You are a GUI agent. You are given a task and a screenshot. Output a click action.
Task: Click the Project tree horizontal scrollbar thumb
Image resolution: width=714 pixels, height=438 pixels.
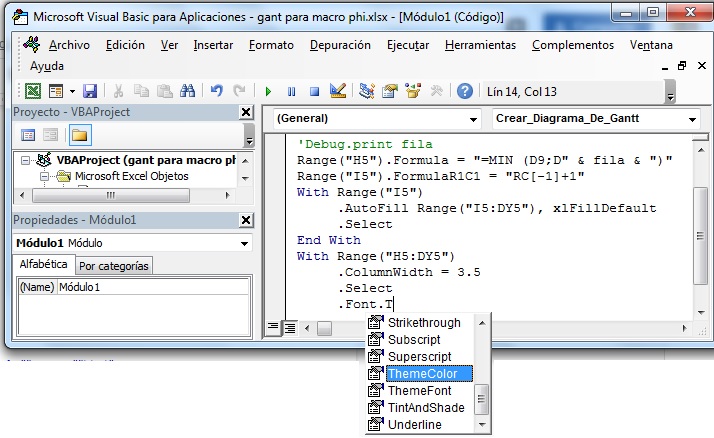[x=111, y=196]
